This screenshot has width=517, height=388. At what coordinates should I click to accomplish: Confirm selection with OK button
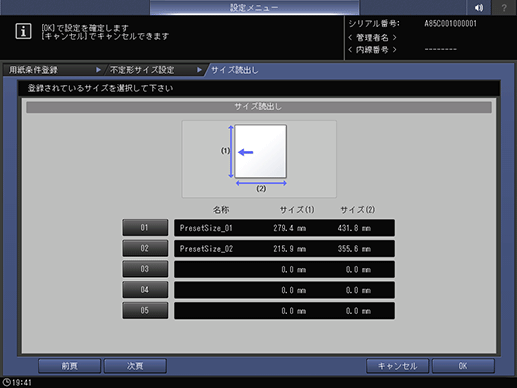click(463, 366)
